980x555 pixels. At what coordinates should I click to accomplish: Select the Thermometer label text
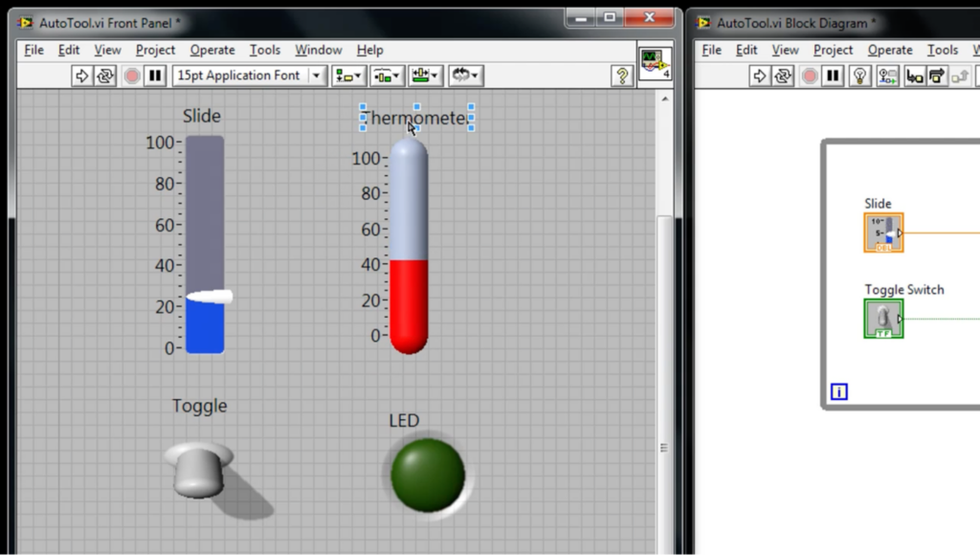415,118
